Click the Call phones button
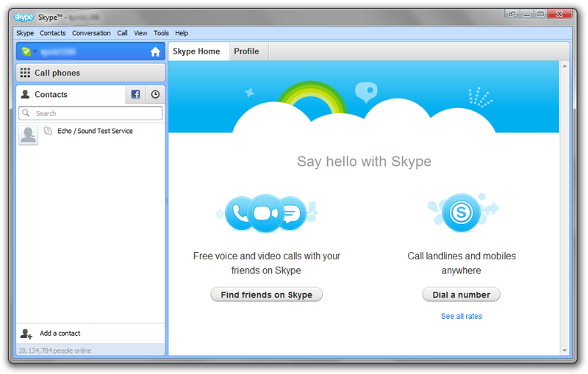This screenshot has height=374, width=588. [90, 73]
